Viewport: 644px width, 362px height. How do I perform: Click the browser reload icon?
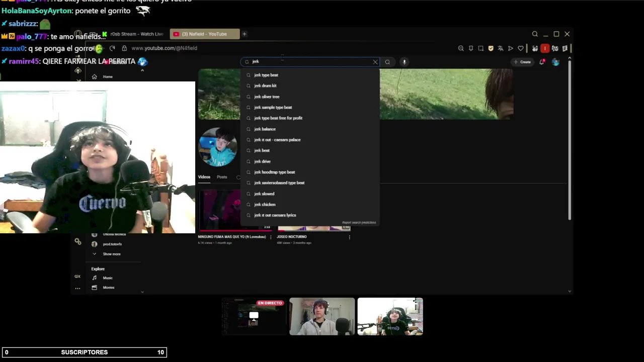coord(112,48)
